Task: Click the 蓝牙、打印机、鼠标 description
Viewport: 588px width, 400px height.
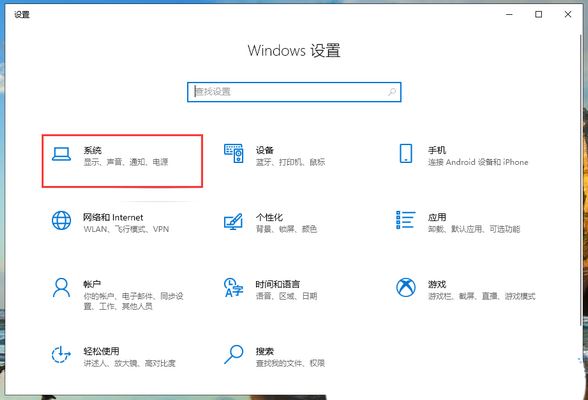Action: point(291,162)
